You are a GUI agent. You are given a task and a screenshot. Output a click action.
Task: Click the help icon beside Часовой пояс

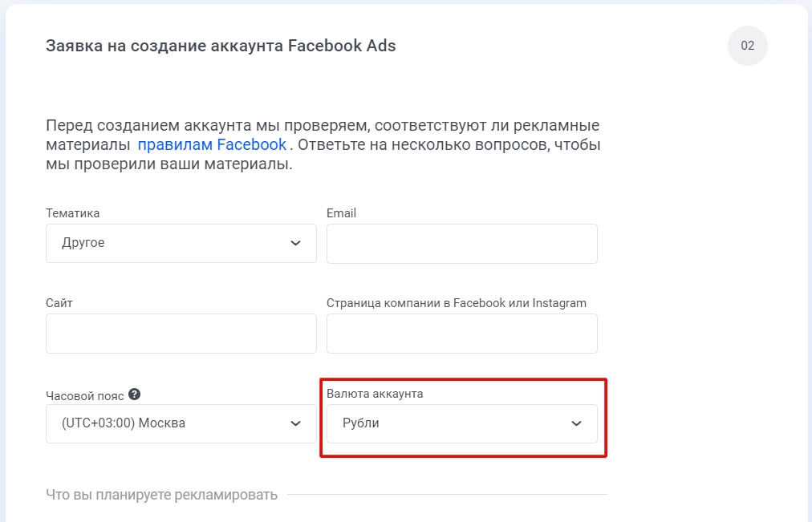point(135,395)
